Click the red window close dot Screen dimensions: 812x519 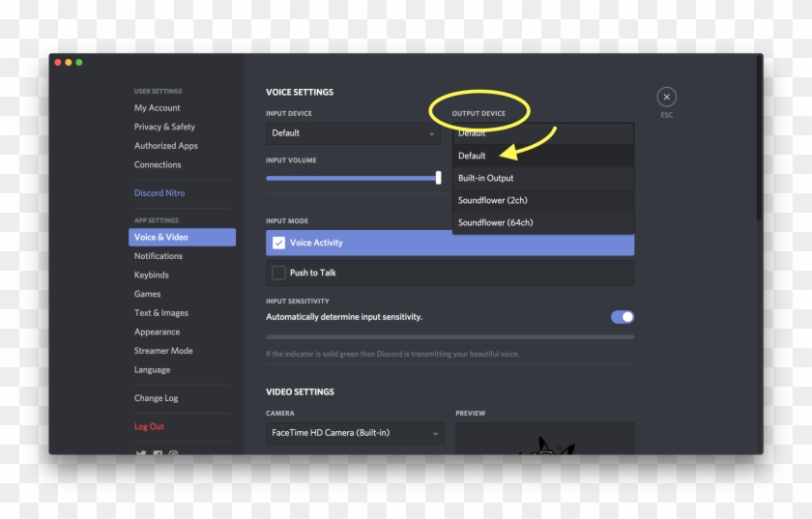pyautogui.click(x=58, y=62)
